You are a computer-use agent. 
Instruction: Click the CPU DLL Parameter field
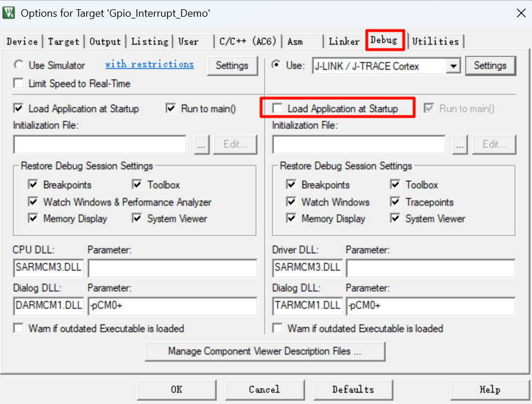tap(172, 268)
